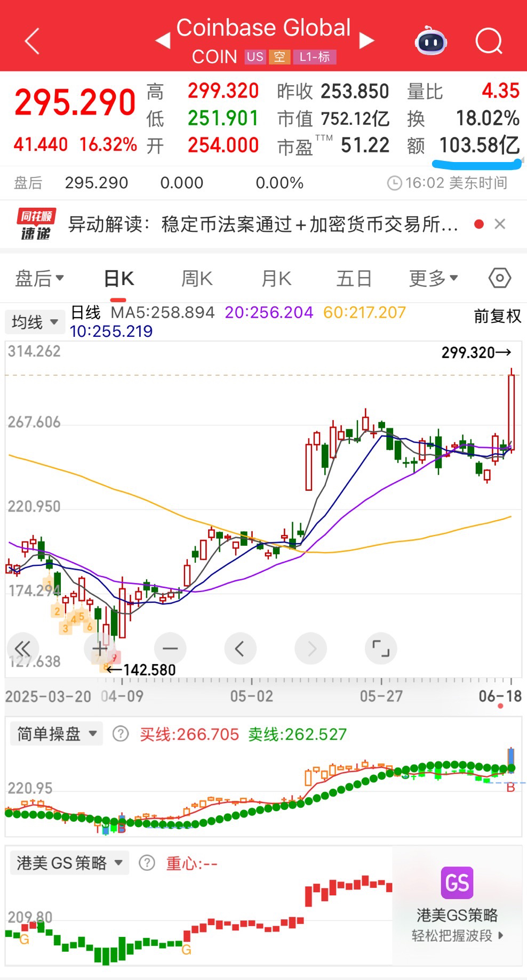Open 异动解读 stablecoin bill headline
The height and width of the screenshot is (980, 527).
point(263,224)
